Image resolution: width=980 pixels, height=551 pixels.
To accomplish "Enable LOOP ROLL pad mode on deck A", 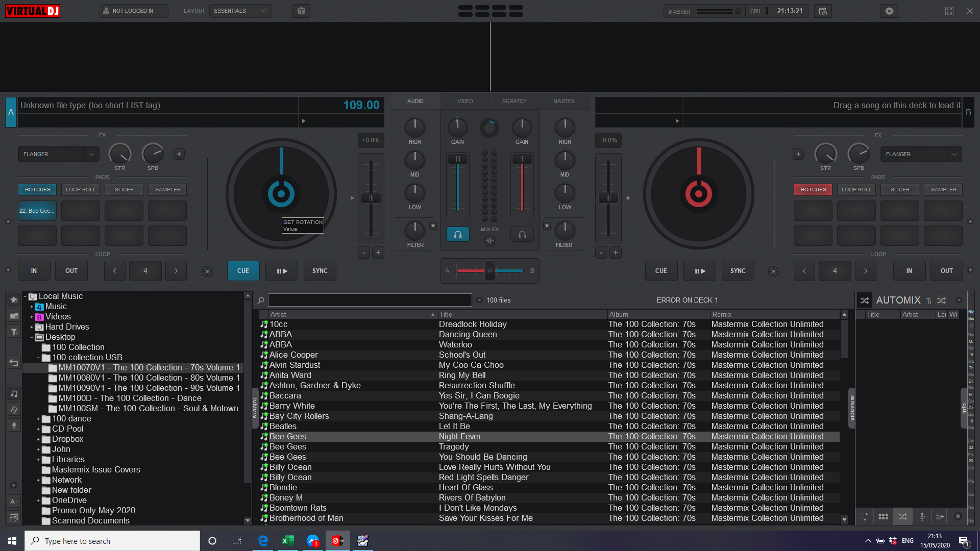I will 81,190.
